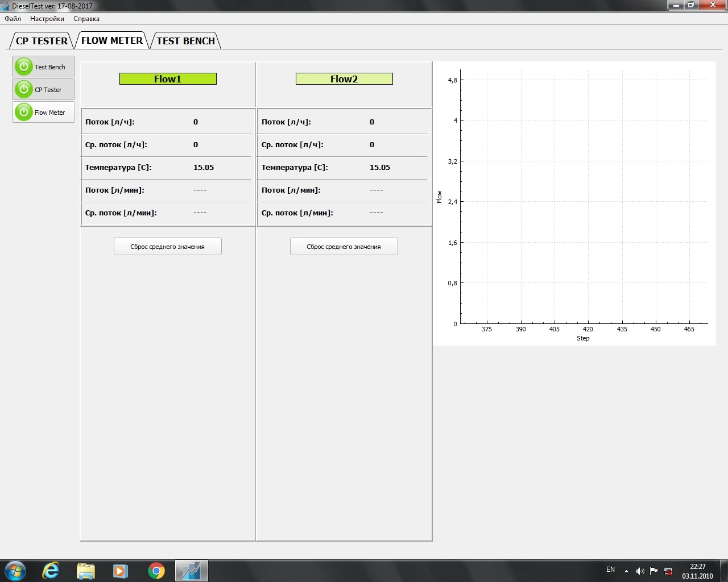Reset average value for Flow2
This screenshot has height=582, width=728.
[344, 247]
